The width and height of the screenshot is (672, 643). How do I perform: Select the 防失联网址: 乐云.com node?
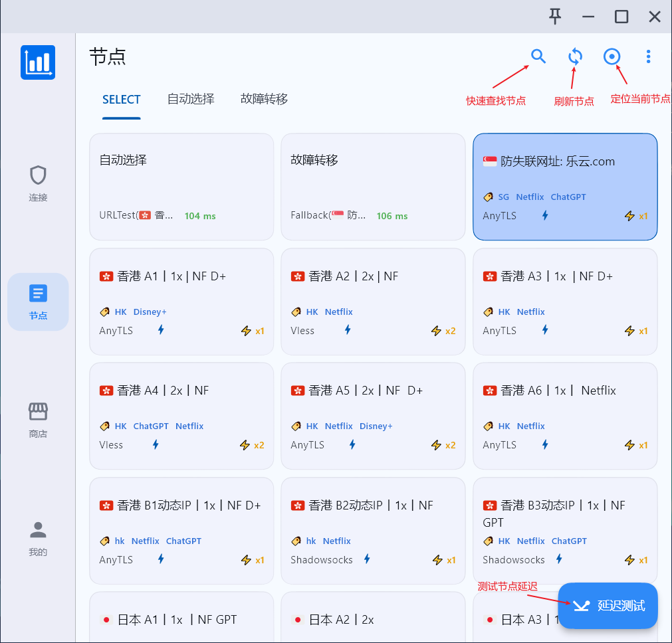565,187
